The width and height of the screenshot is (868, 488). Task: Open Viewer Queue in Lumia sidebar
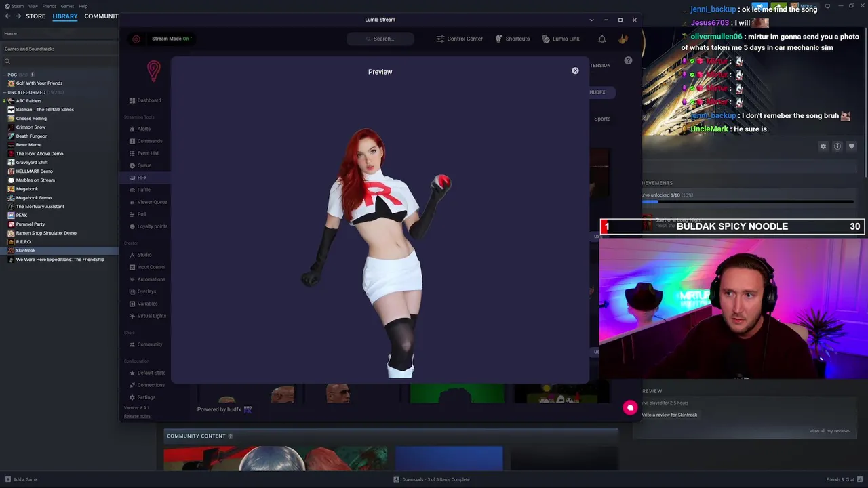pos(148,202)
